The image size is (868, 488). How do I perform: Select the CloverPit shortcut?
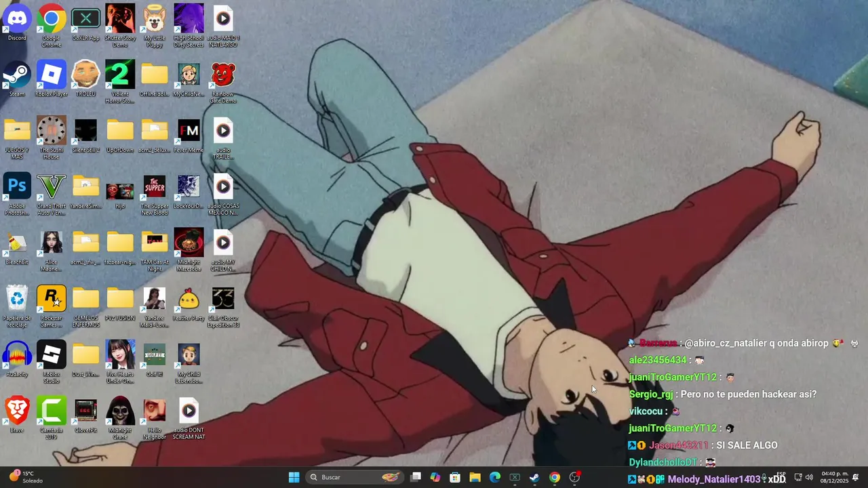pyautogui.click(x=85, y=415)
